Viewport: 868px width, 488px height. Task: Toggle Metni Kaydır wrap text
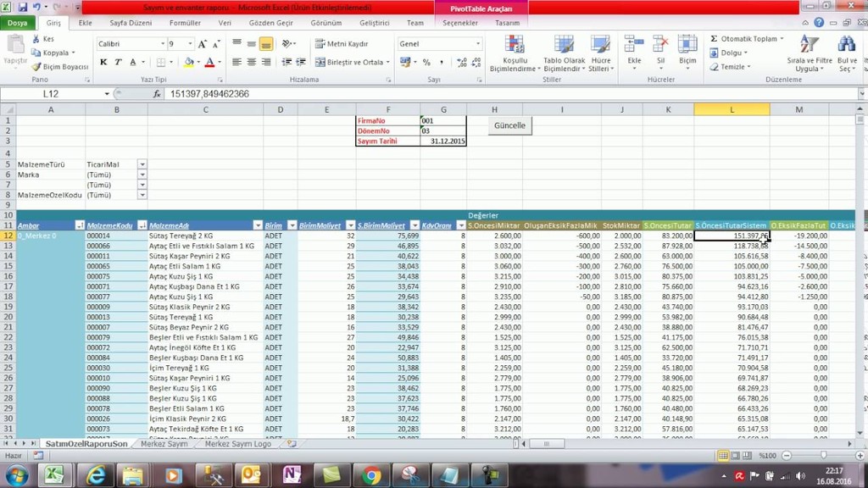342,44
